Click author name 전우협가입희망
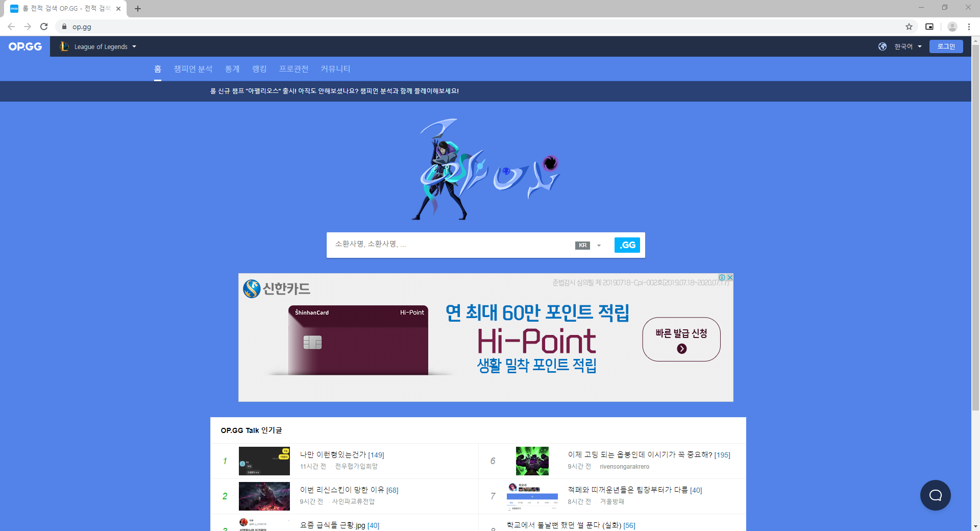 click(x=356, y=467)
